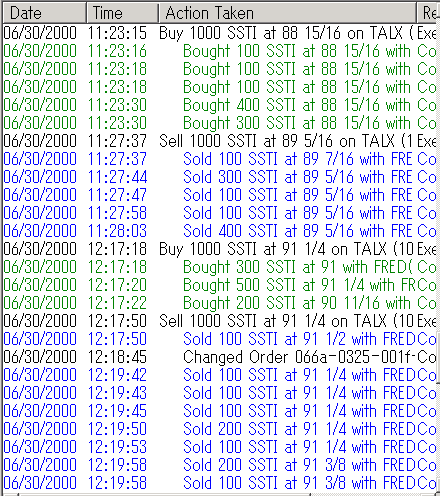This screenshot has width=440, height=496.
Task: Select the Sell 1000 SSTI at 89 5/16 row
Action: click(x=220, y=141)
